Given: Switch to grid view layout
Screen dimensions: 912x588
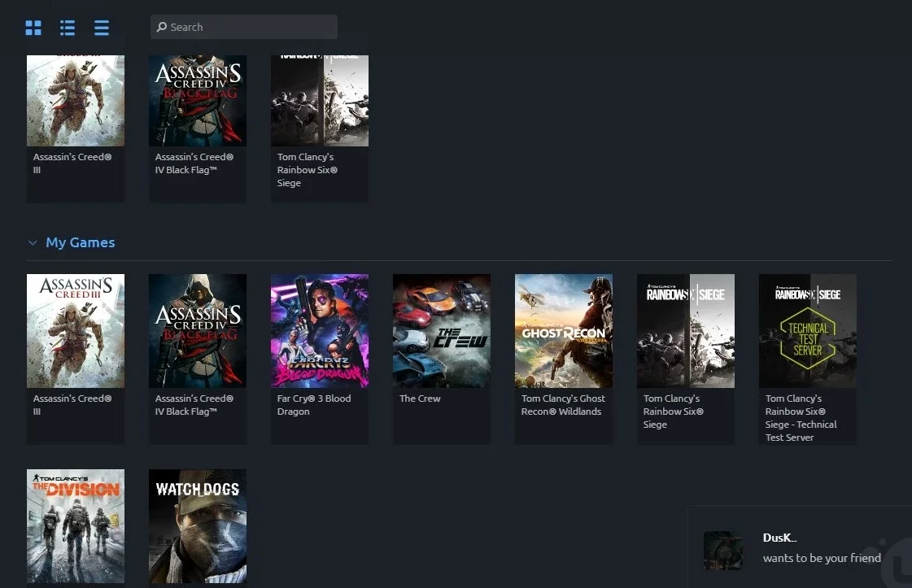Looking at the screenshot, I should [33, 28].
